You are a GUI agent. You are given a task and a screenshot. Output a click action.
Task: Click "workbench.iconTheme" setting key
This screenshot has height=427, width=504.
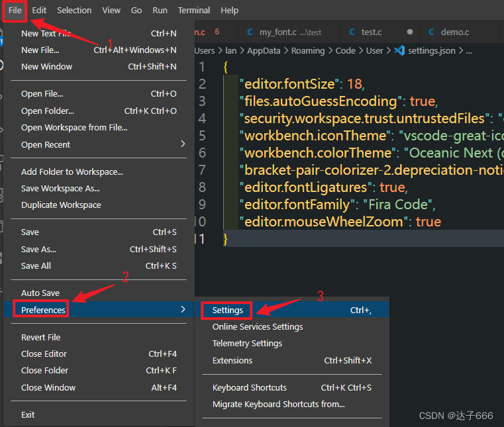coord(315,136)
